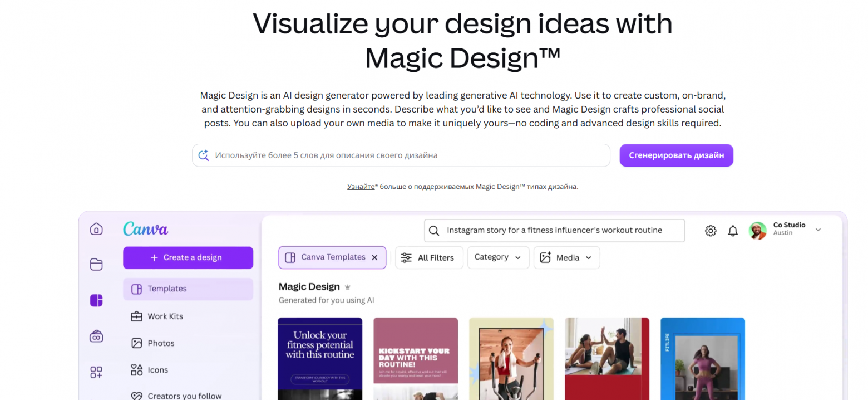Click the Canva Templates filter chip
Image resolution: width=868 pixels, height=400 pixels.
point(332,257)
